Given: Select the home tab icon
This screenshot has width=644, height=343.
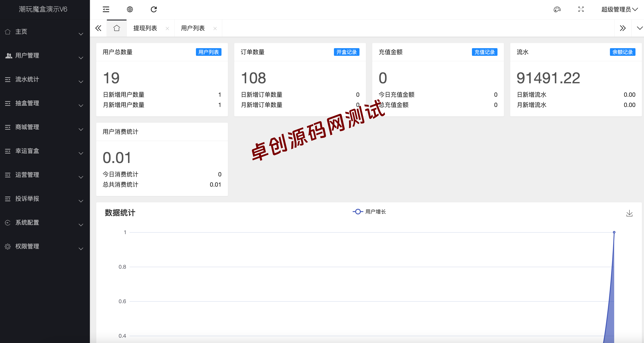Looking at the screenshot, I should click(116, 28).
